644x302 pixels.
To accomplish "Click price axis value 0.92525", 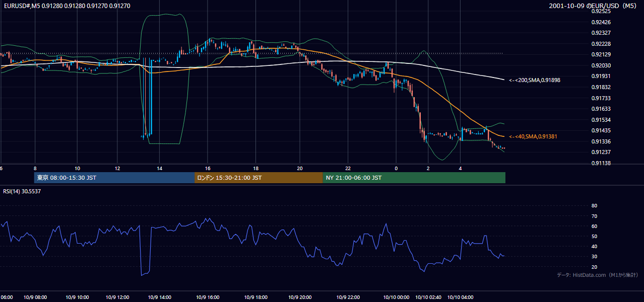I will tap(602, 11).
